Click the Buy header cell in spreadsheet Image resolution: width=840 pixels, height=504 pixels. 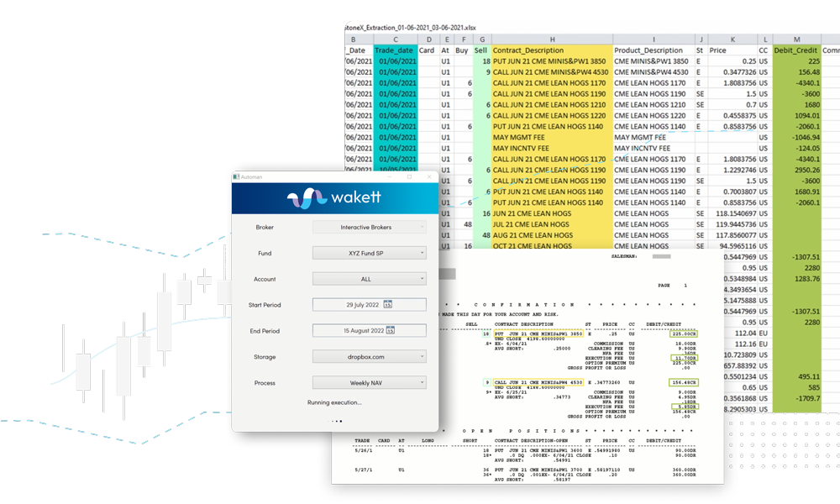464,50
